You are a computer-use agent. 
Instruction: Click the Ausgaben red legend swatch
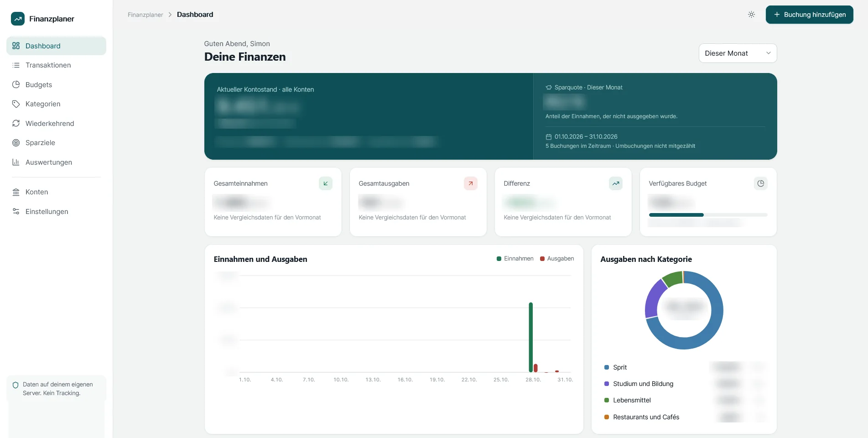pyautogui.click(x=542, y=259)
